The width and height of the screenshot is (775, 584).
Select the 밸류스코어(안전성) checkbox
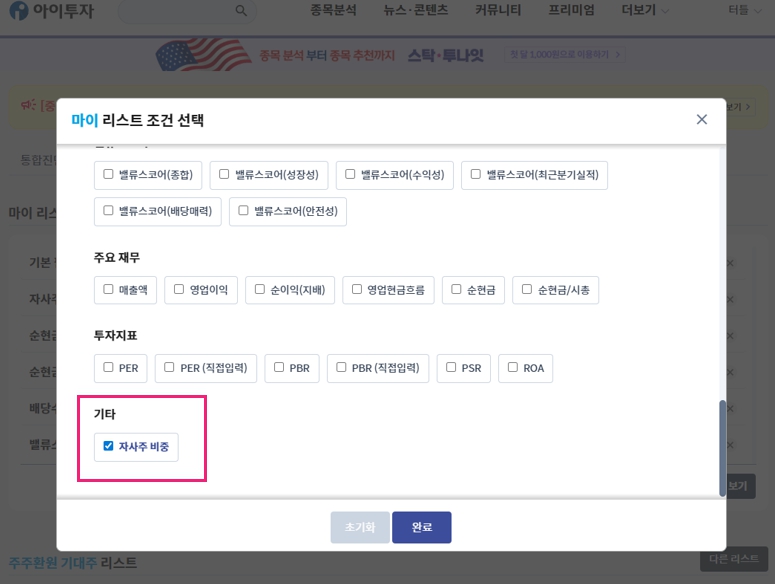(243, 210)
